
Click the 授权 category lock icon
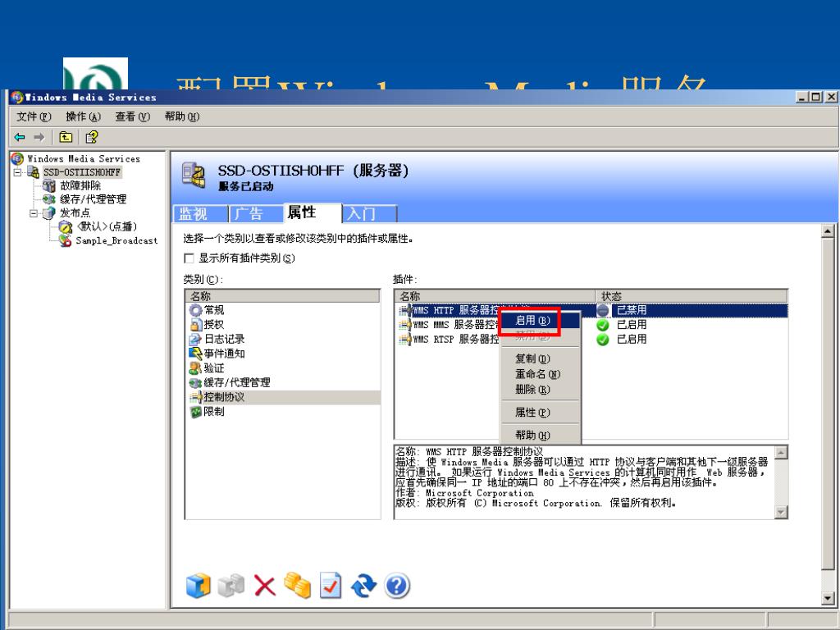195,325
